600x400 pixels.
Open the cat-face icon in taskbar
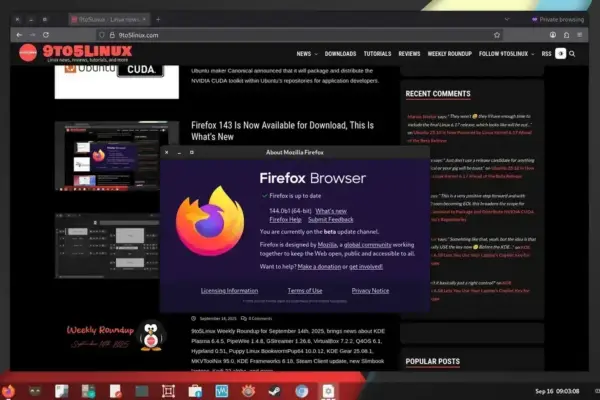[x=35, y=391]
